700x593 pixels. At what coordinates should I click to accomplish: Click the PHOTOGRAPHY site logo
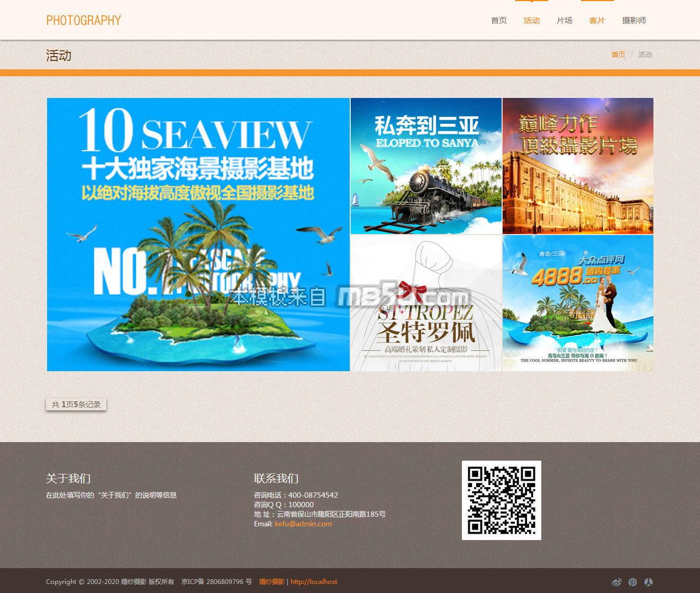coord(84,21)
